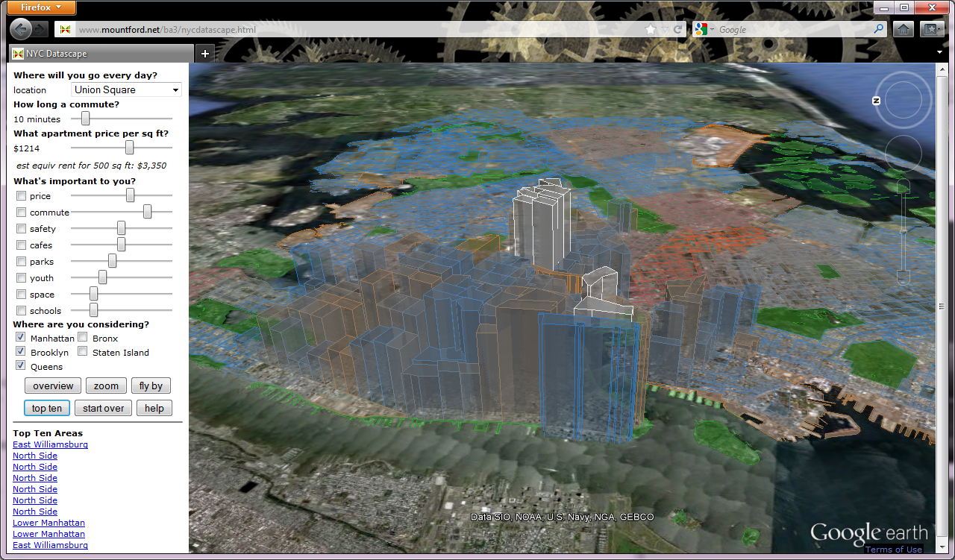Bookmark this page with the star icon

(651, 30)
